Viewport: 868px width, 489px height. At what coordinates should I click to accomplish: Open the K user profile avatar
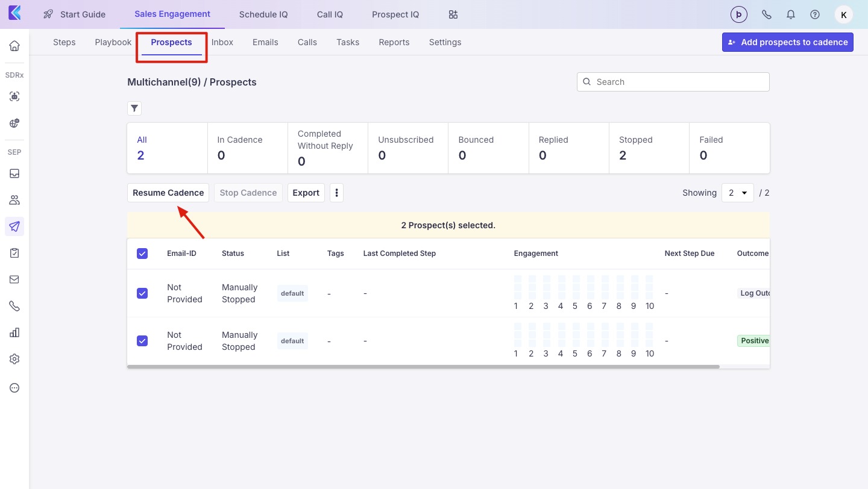pos(843,14)
